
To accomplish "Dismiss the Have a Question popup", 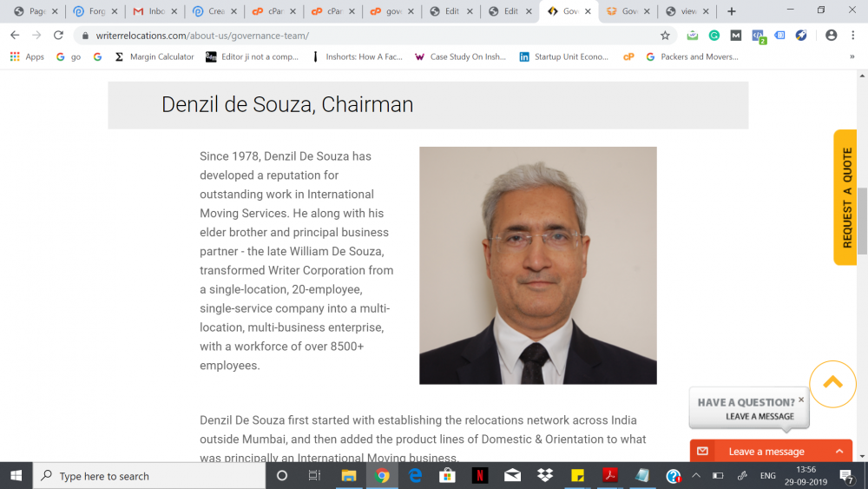I will tap(801, 400).
